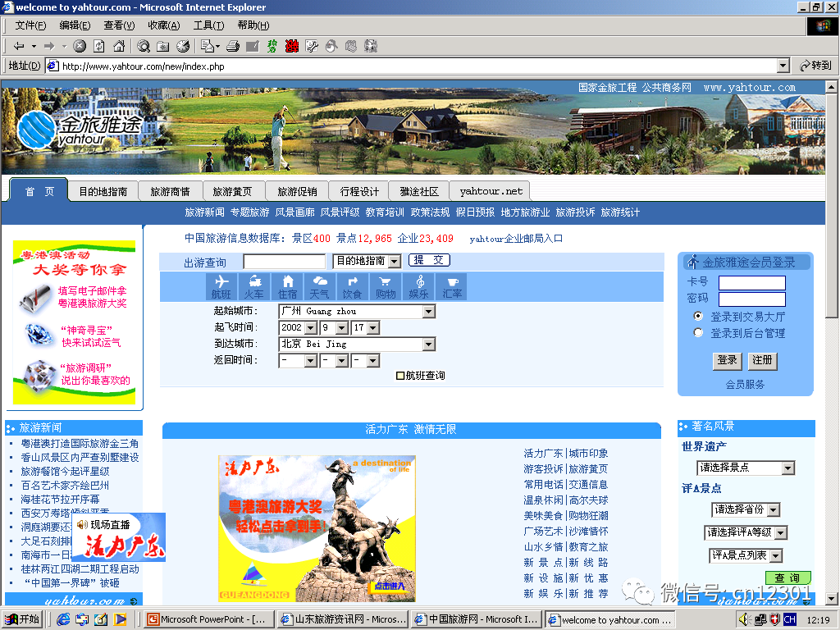Click the 活力广东 goat statue banner image

[x=317, y=529]
